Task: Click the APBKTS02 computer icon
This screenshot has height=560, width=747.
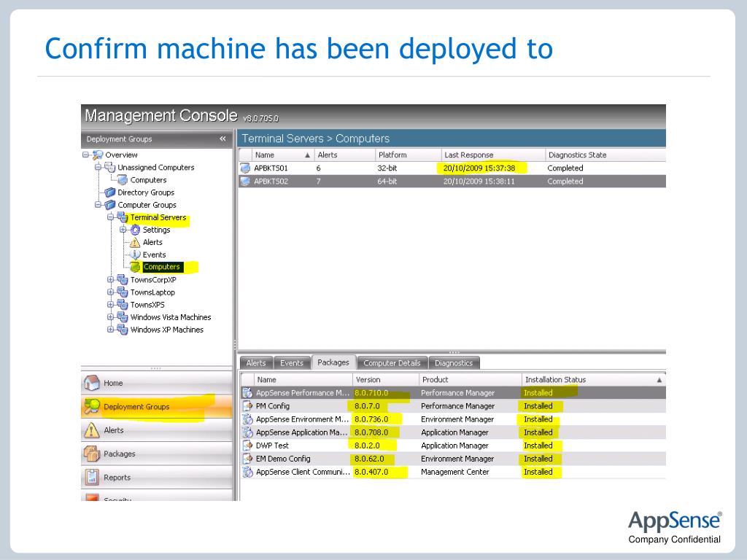Action: coord(245,182)
